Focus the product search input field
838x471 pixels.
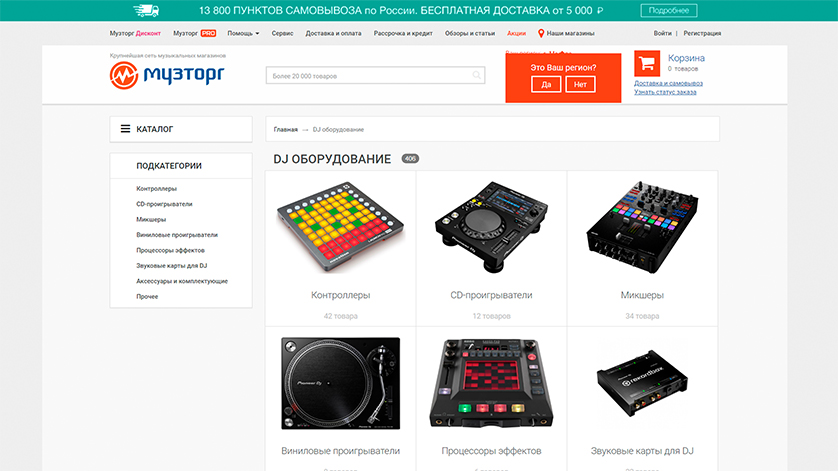375,75
